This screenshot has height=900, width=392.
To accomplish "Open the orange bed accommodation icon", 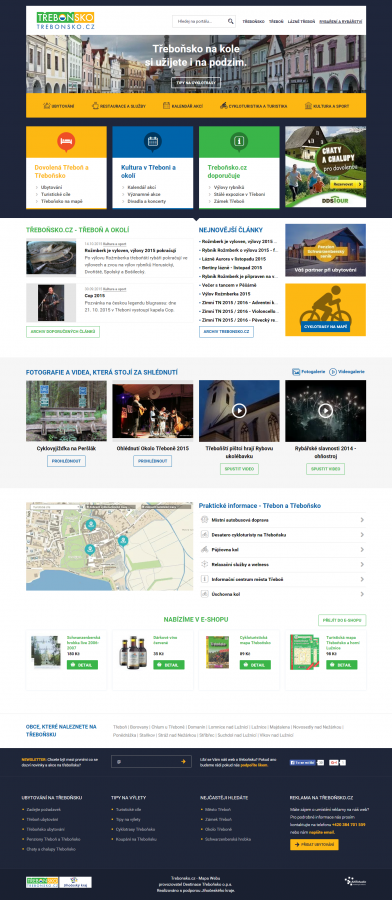I will 66,141.
